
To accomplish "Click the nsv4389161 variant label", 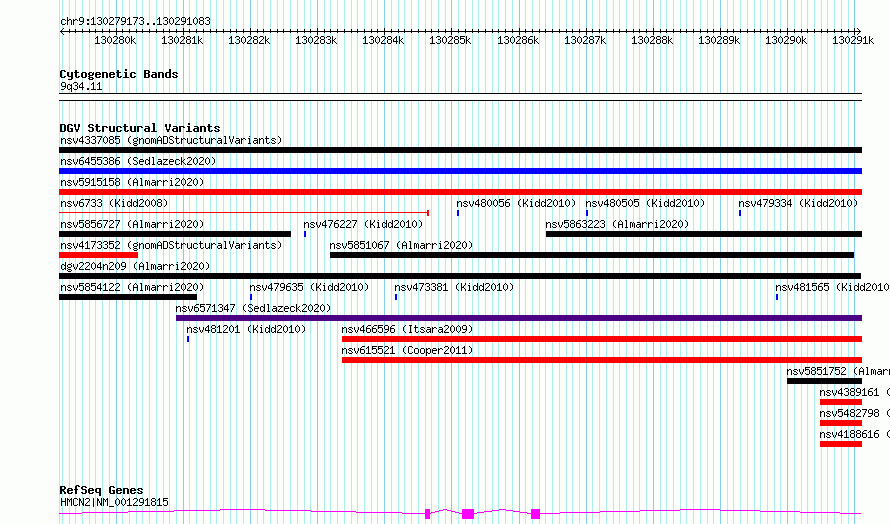I will click(854, 392).
